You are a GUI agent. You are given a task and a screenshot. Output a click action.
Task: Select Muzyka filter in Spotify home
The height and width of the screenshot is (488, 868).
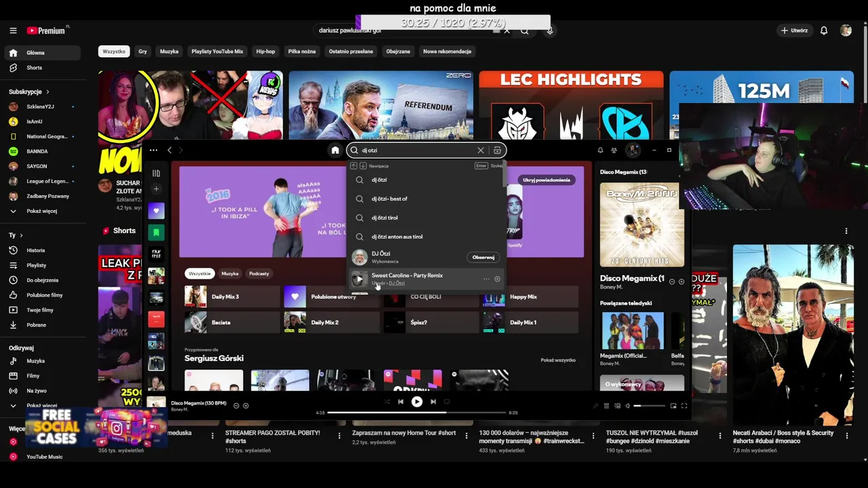[x=230, y=274]
